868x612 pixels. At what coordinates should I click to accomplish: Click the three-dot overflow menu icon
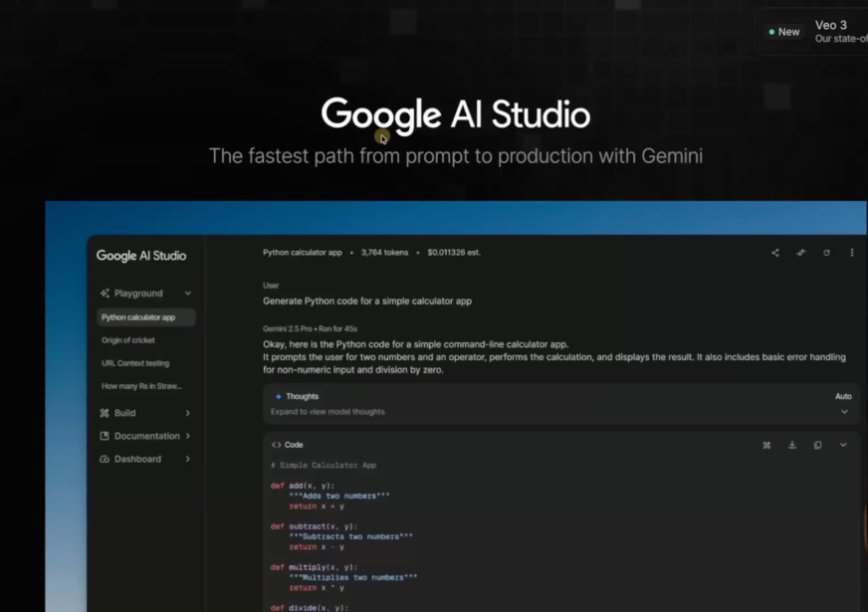point(852,252)
